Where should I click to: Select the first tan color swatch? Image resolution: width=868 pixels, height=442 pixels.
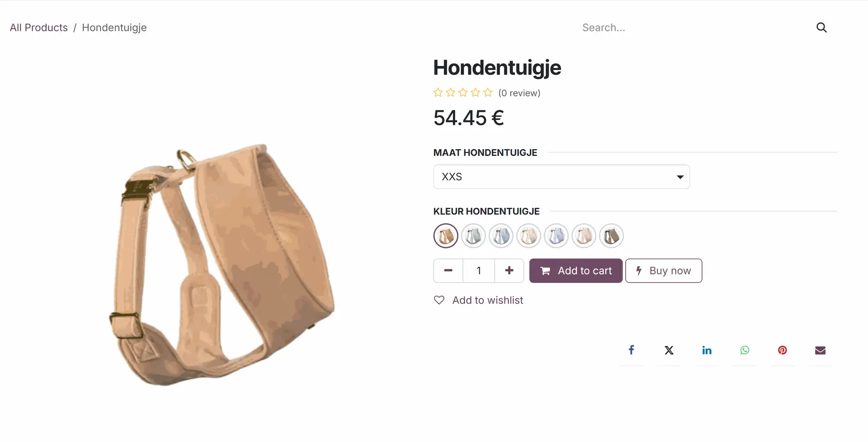[x=446, y=236]
